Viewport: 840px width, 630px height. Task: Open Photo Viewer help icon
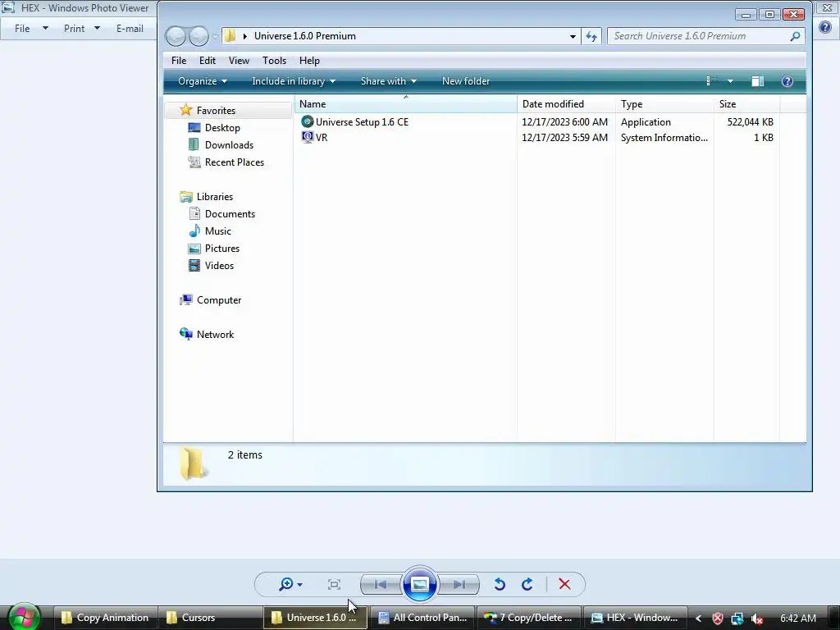825,27
